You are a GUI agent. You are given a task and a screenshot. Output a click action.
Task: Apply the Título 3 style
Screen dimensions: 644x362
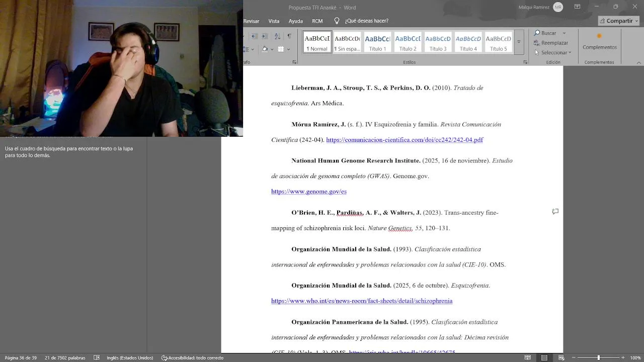pos(438,42)
